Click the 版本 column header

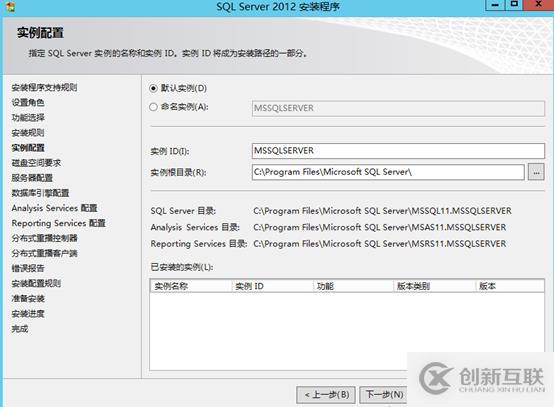(510, 286)
